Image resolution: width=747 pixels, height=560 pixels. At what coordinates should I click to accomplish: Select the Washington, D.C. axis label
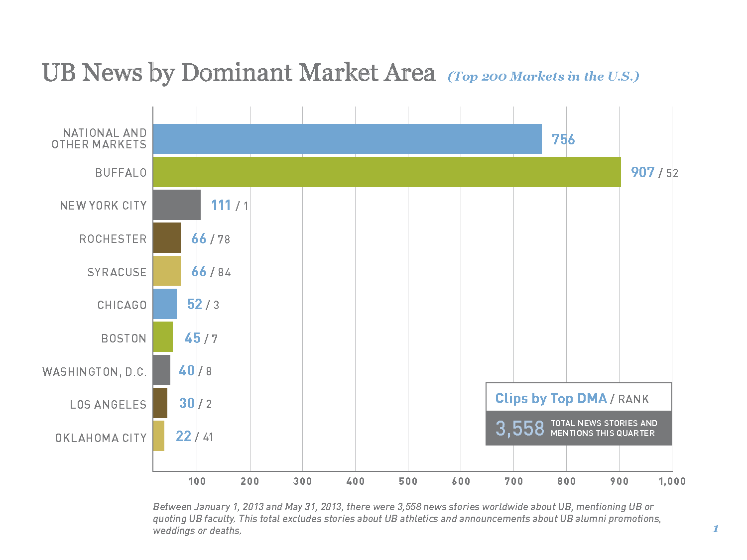95,372
